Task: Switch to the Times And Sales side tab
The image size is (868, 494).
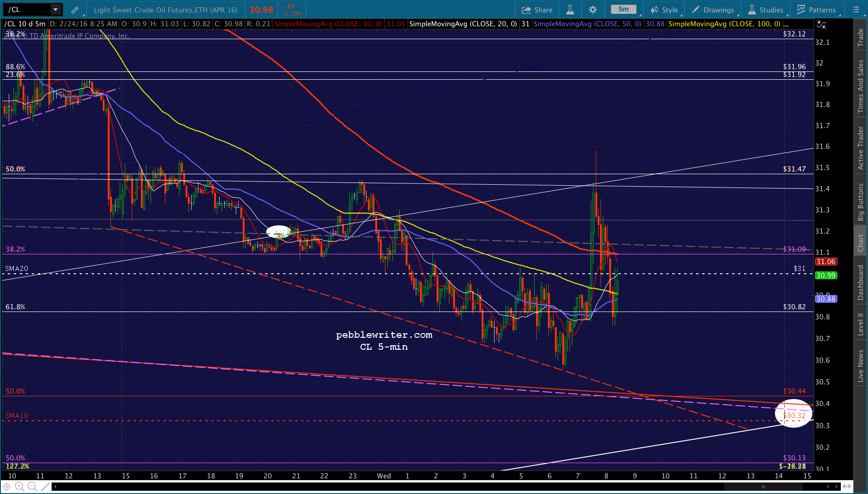Action: (860, 86)
